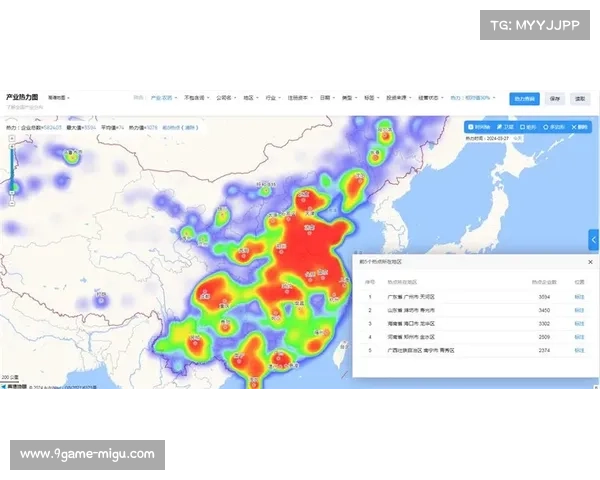600x480 pixels.
Task: Click the 读取 load button
Action: click(x=580, y=99)
